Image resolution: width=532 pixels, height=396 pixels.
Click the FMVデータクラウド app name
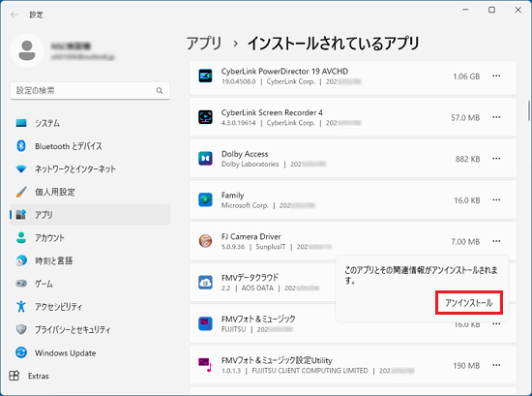(251, 278)
